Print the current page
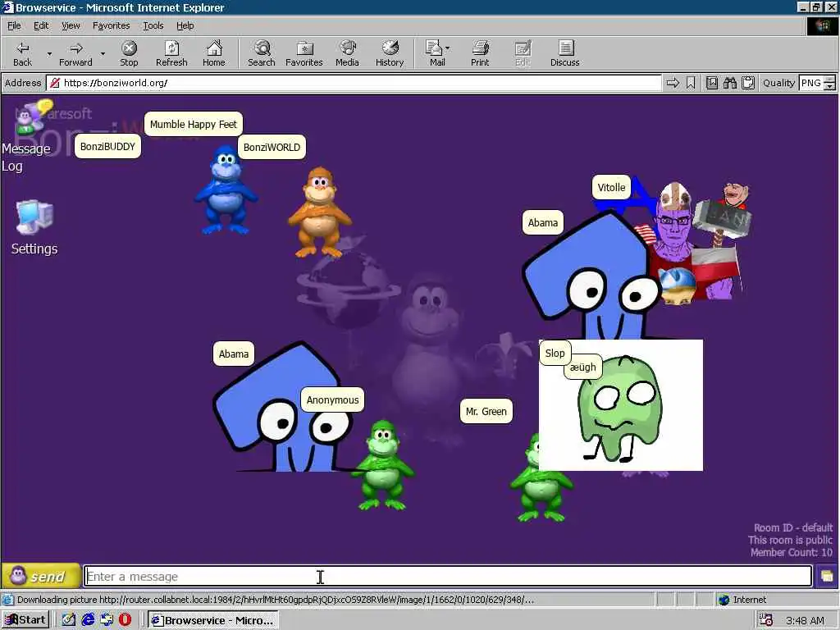This screenshot has width=840, height=630. (479, 53)
